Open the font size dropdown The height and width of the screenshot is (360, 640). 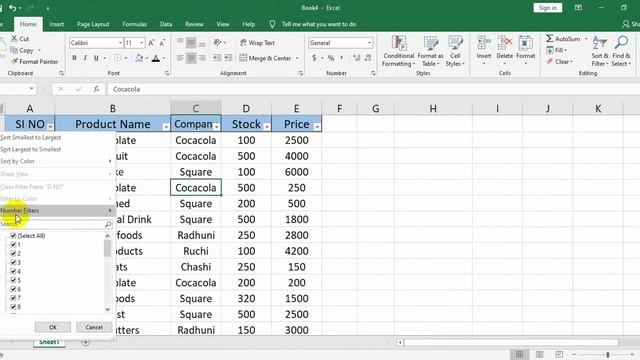coord(142,43)
